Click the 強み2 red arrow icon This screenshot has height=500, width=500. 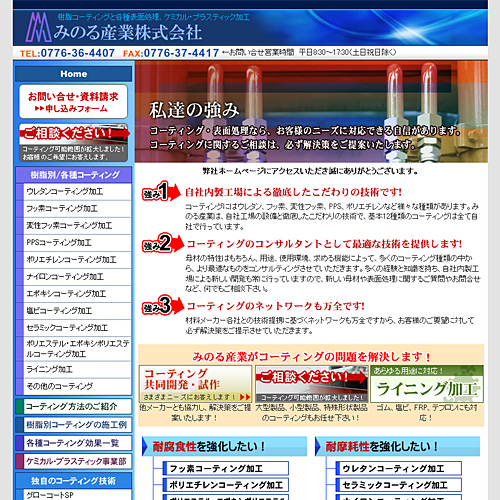pos(163,243)
